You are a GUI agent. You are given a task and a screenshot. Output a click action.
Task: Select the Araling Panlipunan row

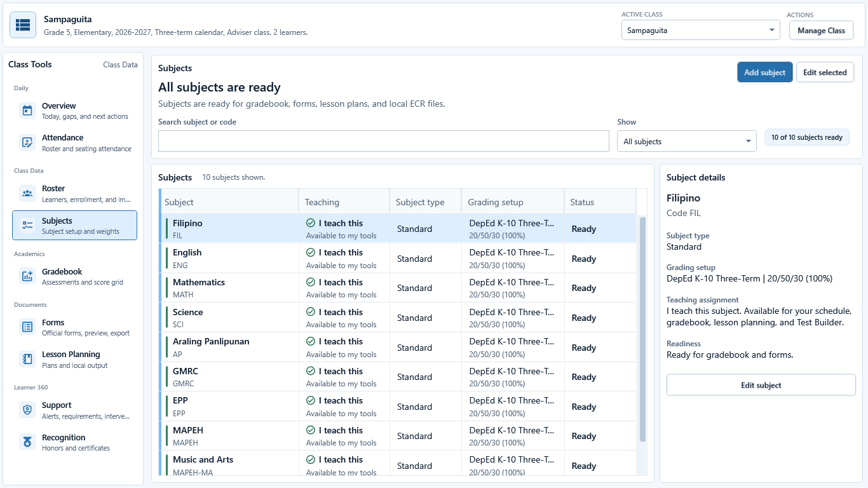tap(397, 348)
